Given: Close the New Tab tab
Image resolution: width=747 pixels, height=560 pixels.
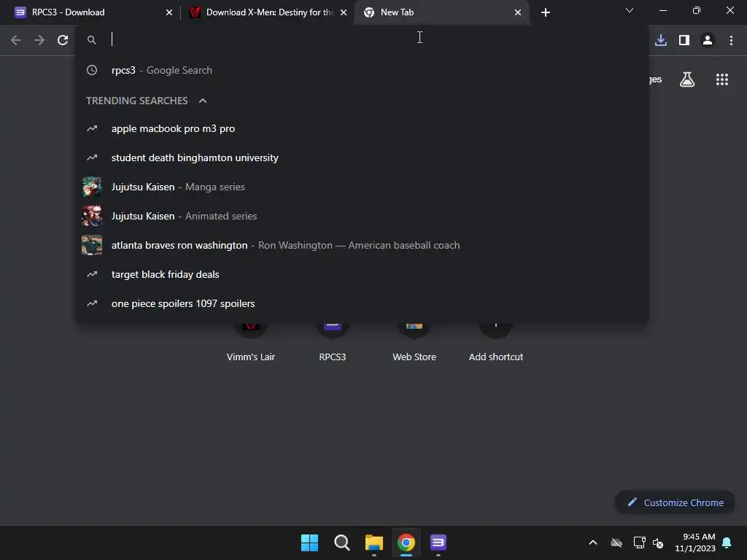Looking at the screenshot, I should [x=518, y=12].
